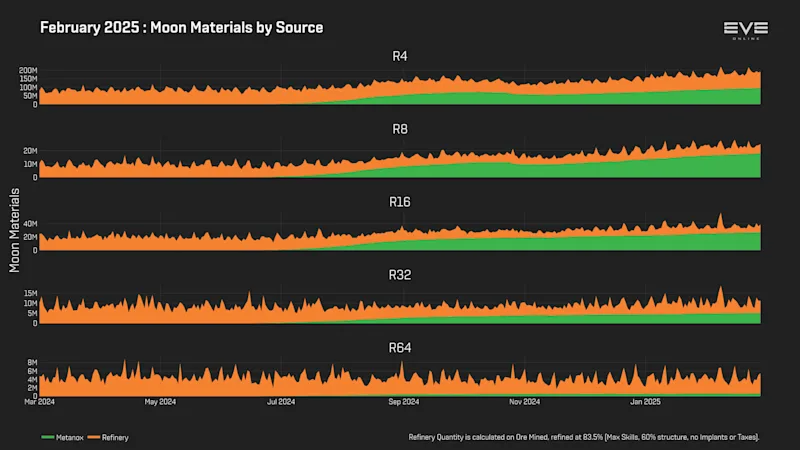
Task: Select the R32 chart heading
Action: (399, 275)
